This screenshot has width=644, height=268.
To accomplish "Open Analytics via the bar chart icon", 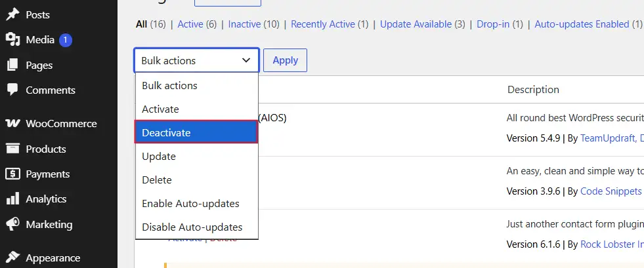I will coord(12,199).
